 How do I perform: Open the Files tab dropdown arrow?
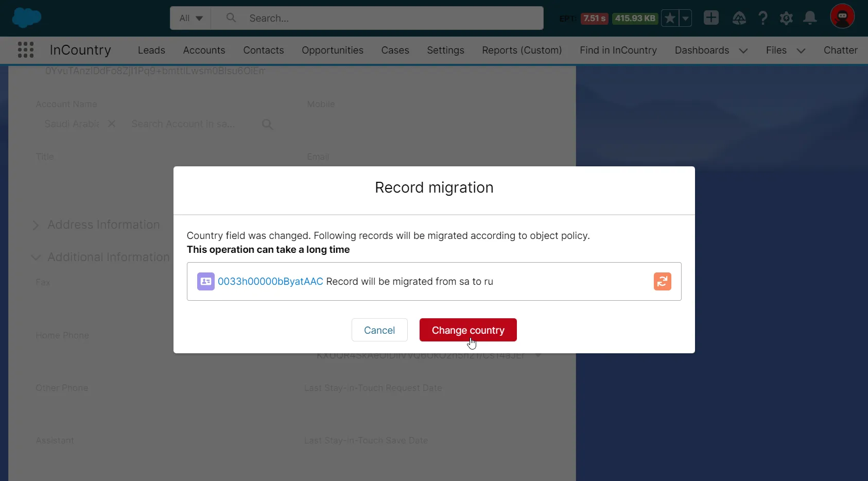[x=802, y=50]
